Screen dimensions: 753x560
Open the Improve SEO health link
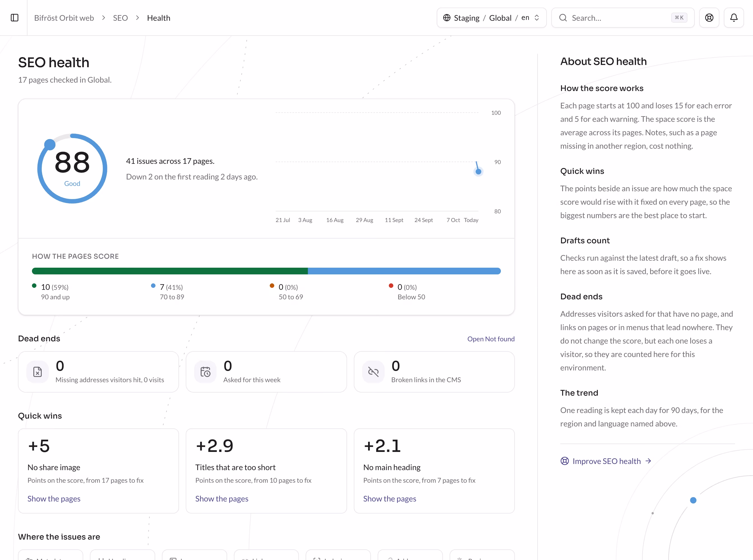[x=606, y=461]
